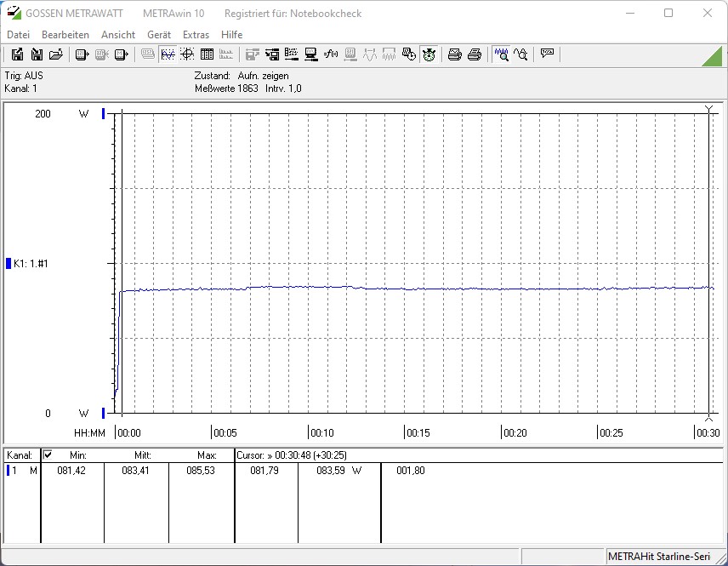
Task: Click the blue marker at 0 W
Action: coord(103,413)
